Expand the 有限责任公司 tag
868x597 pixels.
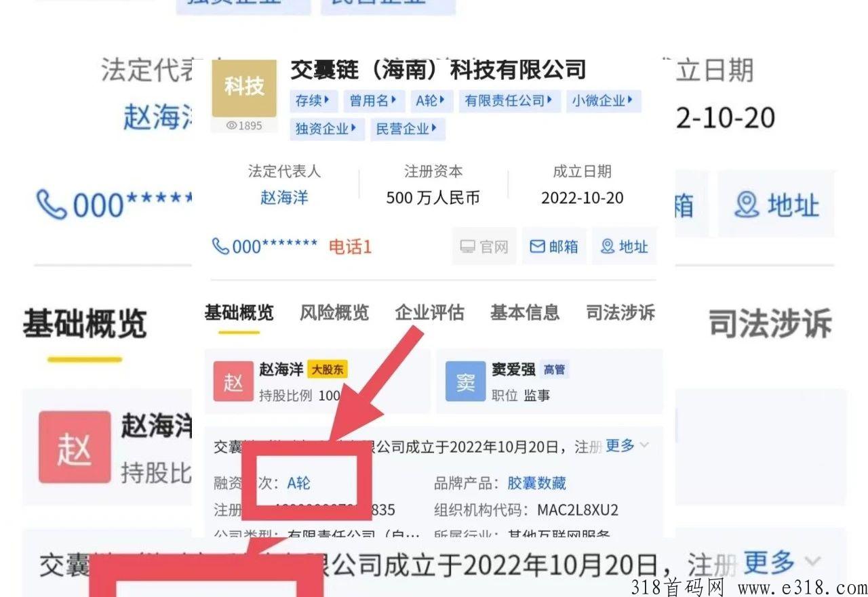[x=509, y=101]
